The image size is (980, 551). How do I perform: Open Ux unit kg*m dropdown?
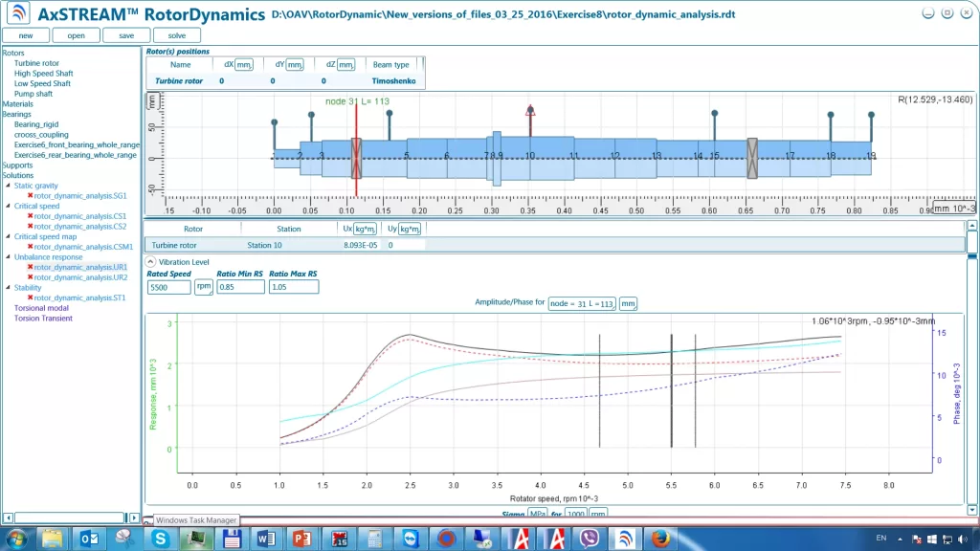(x=365, y=229)
